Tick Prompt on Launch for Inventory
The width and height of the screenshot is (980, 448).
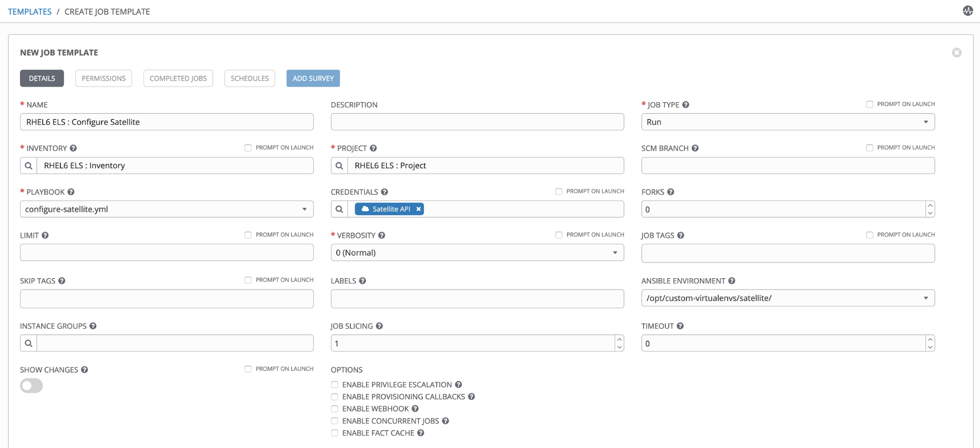point(248,148)
